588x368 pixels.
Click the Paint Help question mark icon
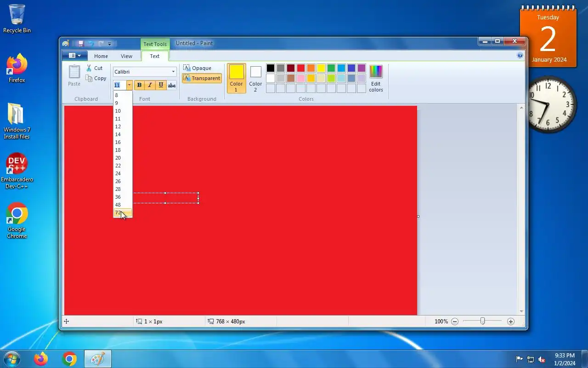[x=520, y=55]
